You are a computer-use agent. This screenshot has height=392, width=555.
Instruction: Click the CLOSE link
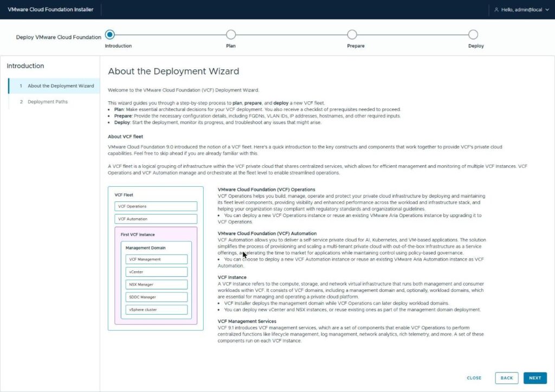pos(474,378)
